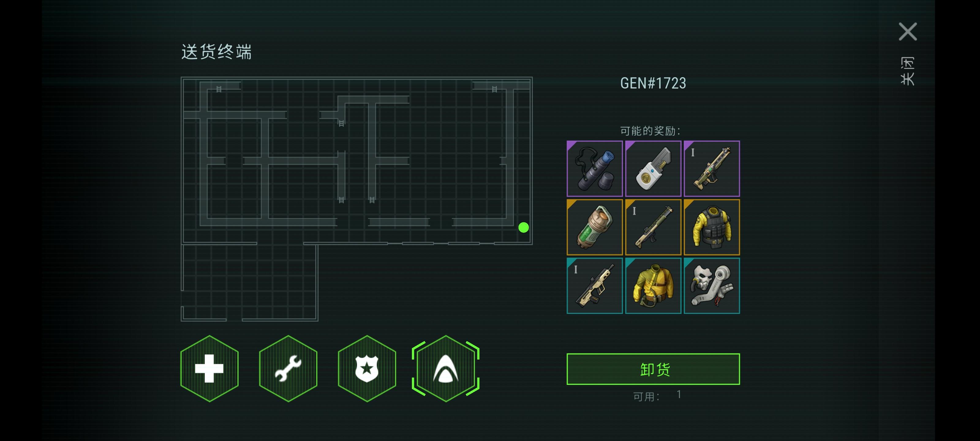Select the green canister reward item

(594, 227)
